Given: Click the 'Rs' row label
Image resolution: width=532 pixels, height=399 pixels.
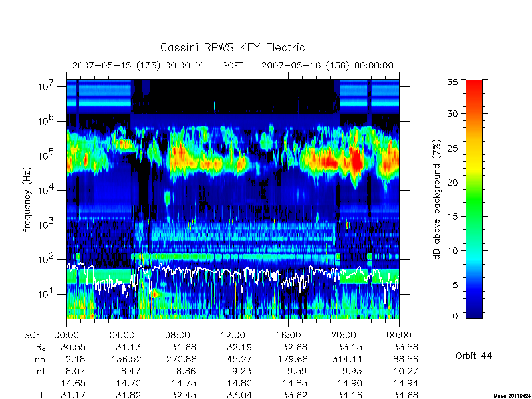Looking at the screenshot, I should pos(40,348).
